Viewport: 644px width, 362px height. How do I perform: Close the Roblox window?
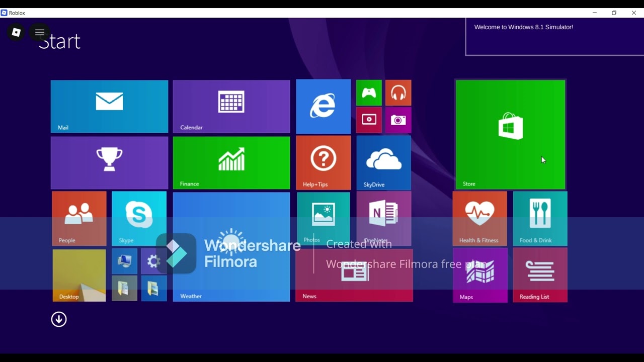633,13
